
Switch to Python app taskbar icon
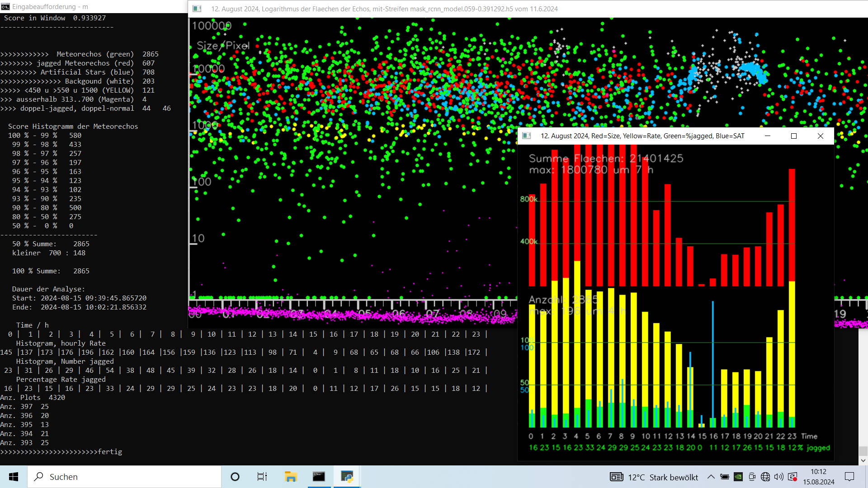coord(347,477)
